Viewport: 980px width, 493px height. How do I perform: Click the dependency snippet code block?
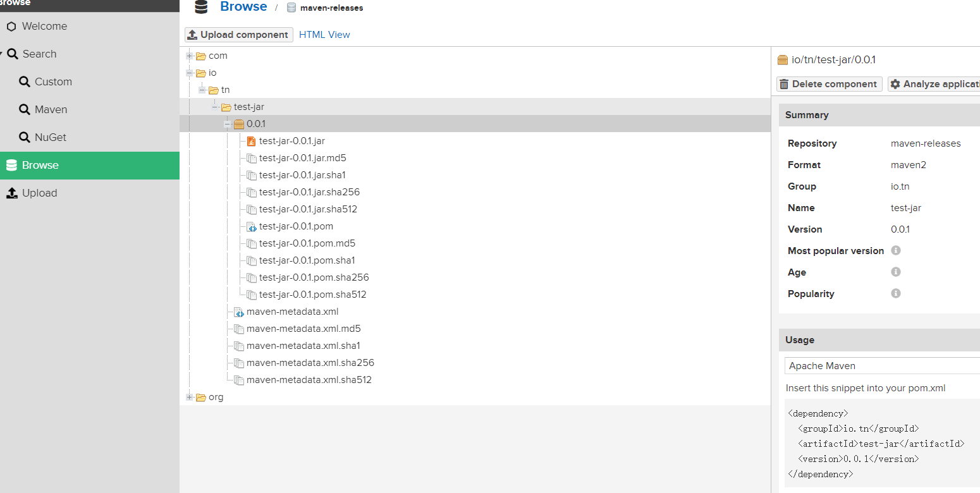[x=882, y=443]
